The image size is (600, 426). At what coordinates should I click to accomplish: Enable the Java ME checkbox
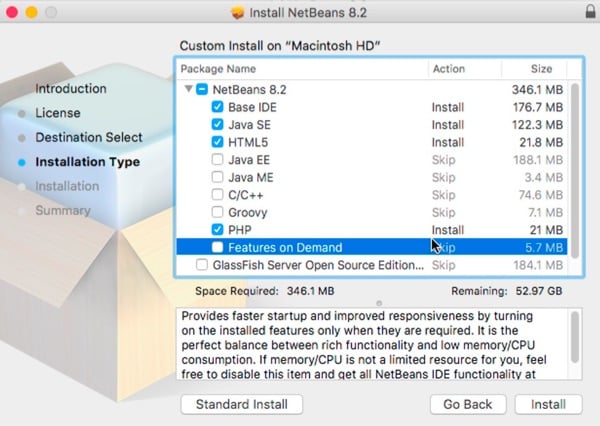pos(217,177)
